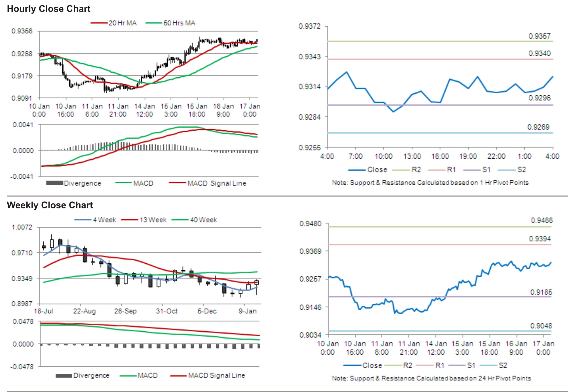Click the 26-Sep date axis label
Image resolution: width=568 pixels, height=392 pixels.
125,311
